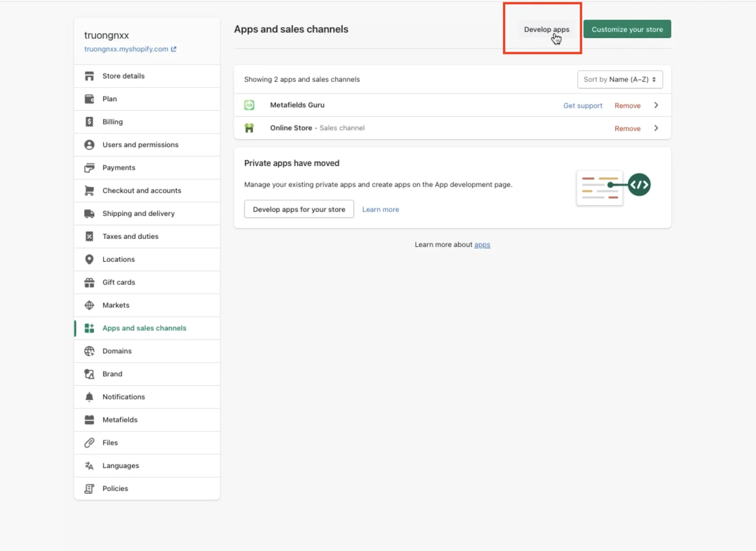Click Develop apps for your store
The width and height of the screenshot is (756, 551).
click(x=299, y=209)
